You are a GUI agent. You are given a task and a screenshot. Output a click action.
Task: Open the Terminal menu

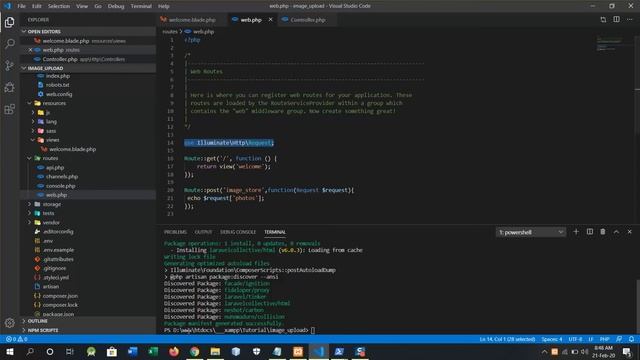[141, 6]
